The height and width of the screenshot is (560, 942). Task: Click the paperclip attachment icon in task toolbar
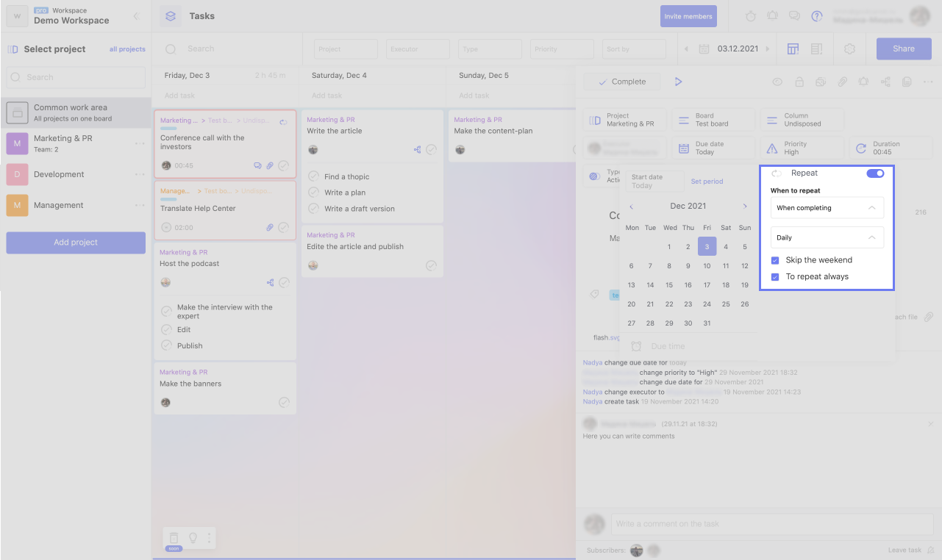tap(843, 82)
